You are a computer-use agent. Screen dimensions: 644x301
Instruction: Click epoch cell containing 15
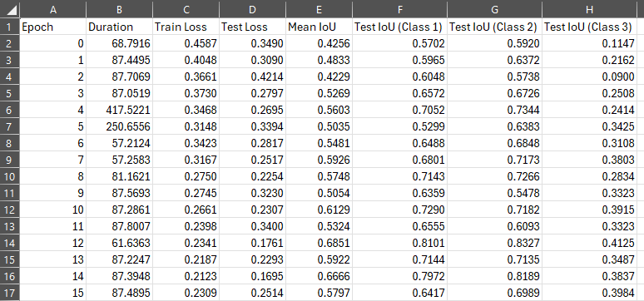pyautogui.click(x=52, y=294)
